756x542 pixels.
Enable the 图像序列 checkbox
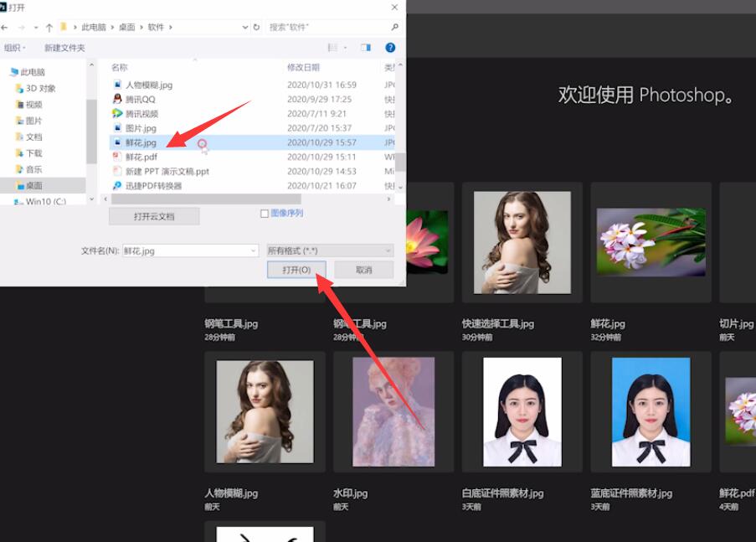point(265,214)
